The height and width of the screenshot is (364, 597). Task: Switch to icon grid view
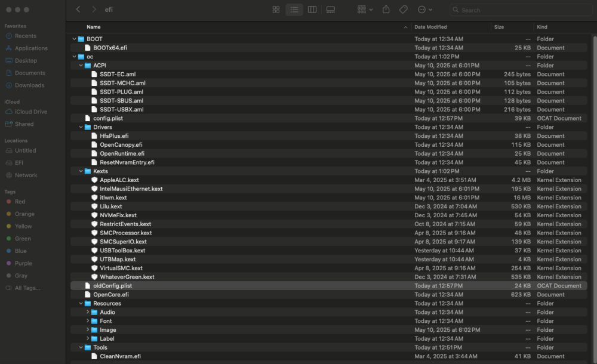[276, 10]
